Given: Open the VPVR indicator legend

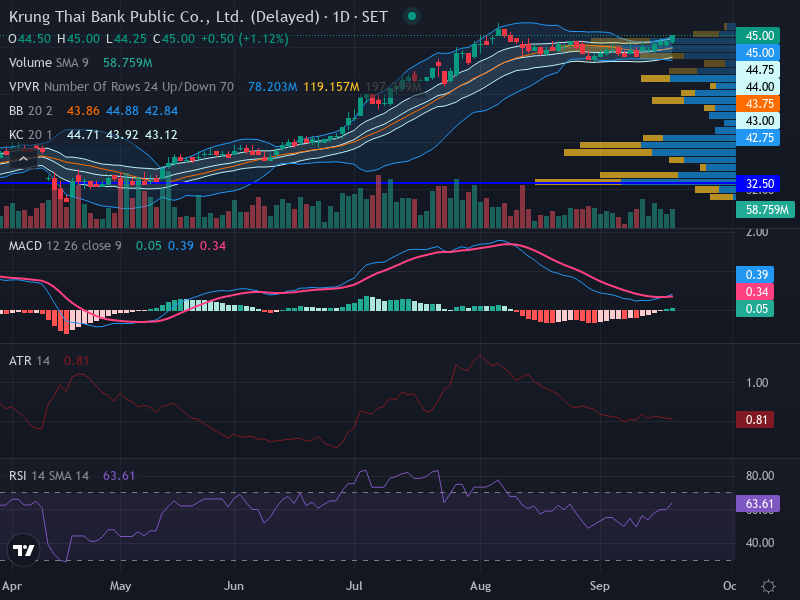Looking at the screenshot, I should 121,87.
